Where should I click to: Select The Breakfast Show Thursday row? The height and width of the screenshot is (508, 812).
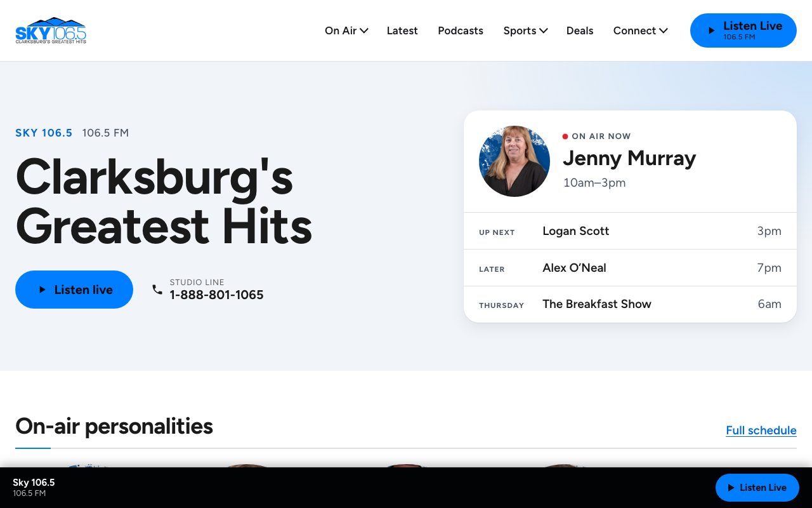(630, 304)
